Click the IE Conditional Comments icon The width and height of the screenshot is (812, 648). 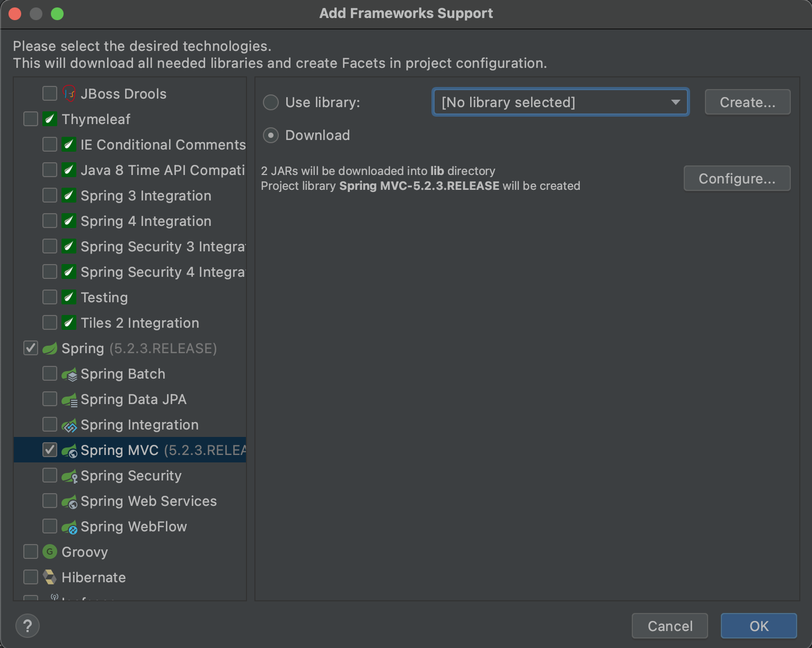pyautogui.click(x=69, y=145)
